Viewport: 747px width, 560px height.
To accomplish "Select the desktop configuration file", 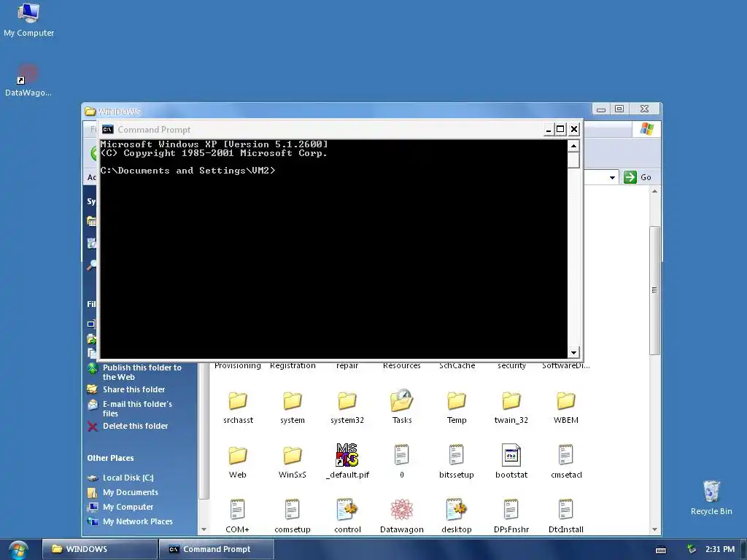I will 457,516.
